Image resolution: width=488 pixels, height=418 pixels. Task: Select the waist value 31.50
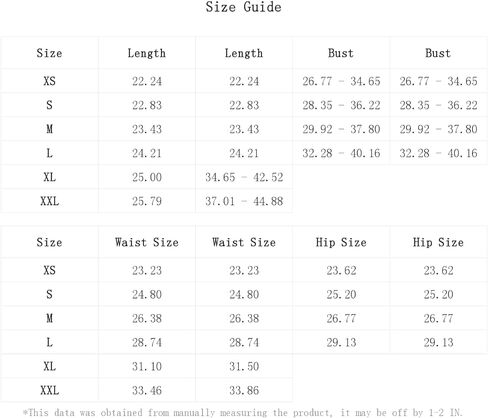tap(244, 366)
